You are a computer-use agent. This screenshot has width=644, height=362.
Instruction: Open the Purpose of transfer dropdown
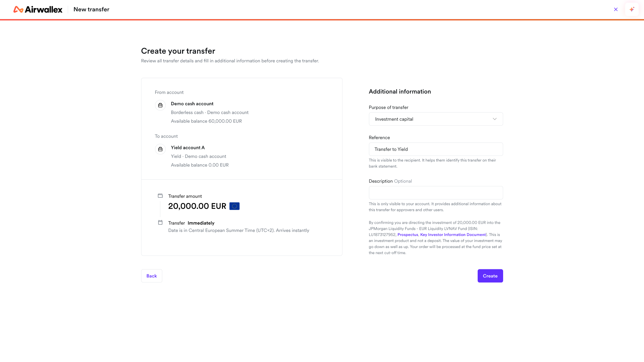point(436,119)
